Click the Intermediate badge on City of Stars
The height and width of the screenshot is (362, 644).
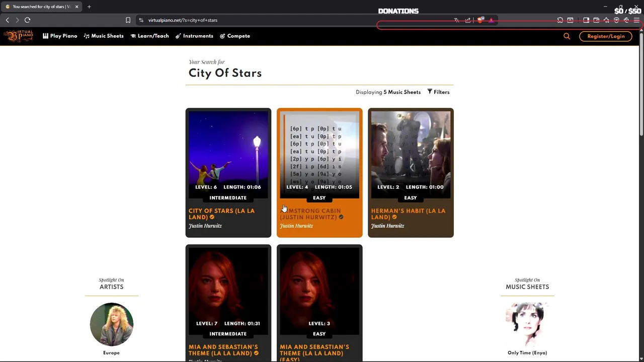tap(228, 198)
